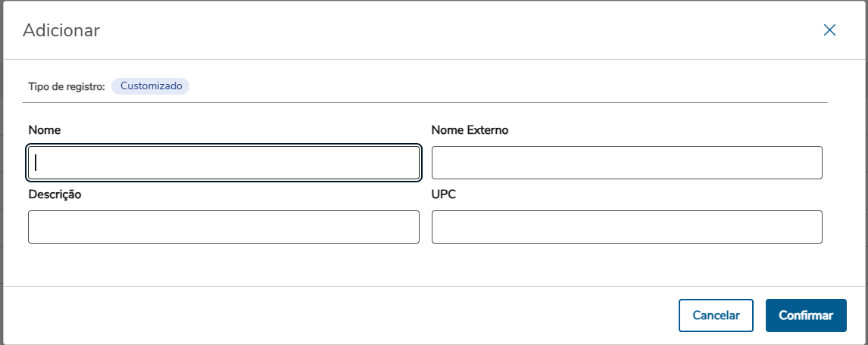Click the Descrição label text
Screen dimensions: 868x345
55,194
